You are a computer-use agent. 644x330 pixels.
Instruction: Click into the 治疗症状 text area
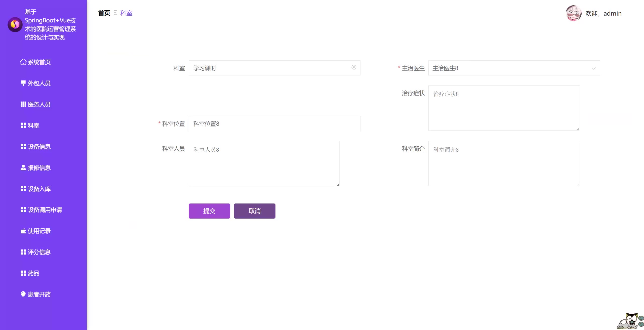(x=504, y=108)
